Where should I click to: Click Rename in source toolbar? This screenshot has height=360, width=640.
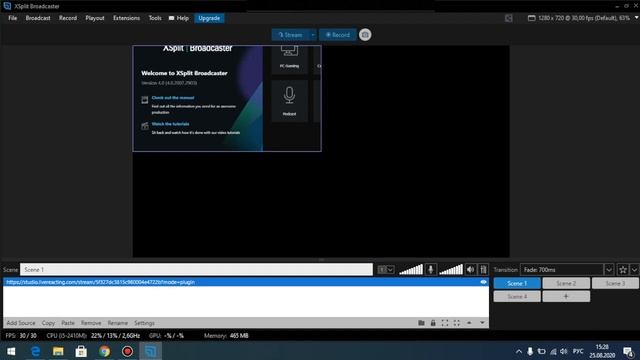118,323
